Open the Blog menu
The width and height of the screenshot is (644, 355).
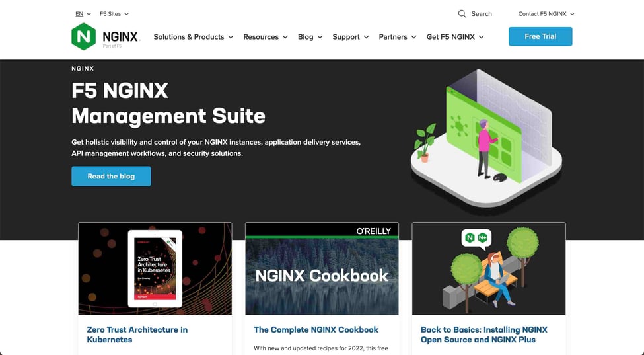[310, 37]
